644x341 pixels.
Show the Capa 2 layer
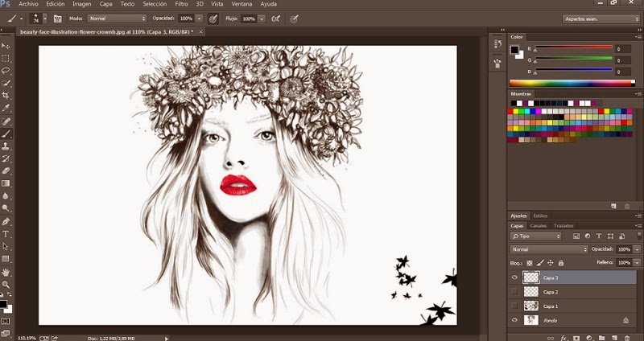pos(514,292)
